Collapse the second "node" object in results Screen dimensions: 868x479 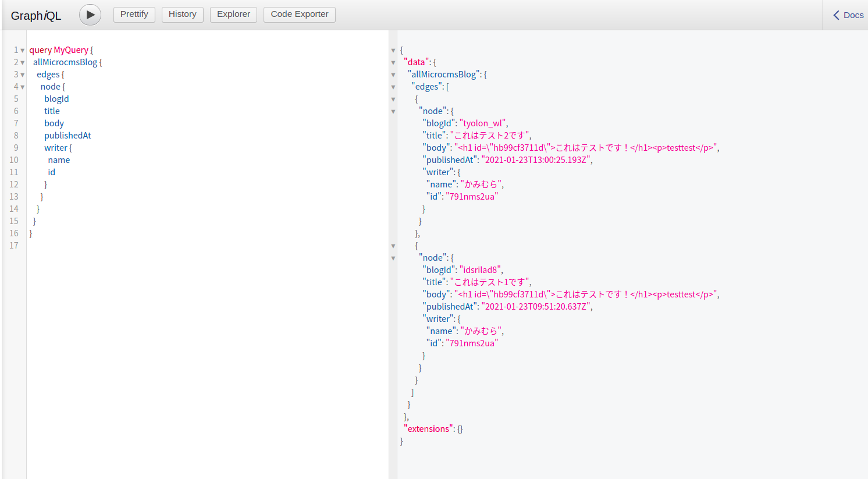[x=393, y=258]
